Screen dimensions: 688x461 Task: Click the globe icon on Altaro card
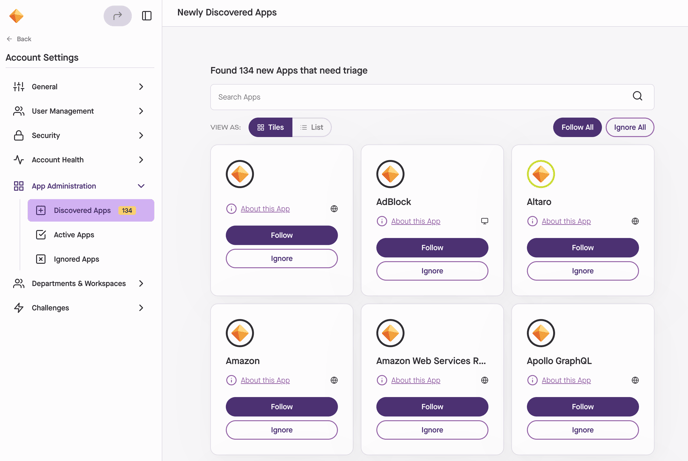pos(635,221)
